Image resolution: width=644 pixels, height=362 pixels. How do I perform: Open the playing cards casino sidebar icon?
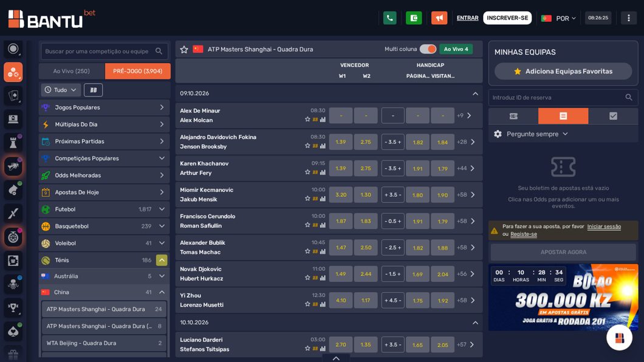[13, 95]
